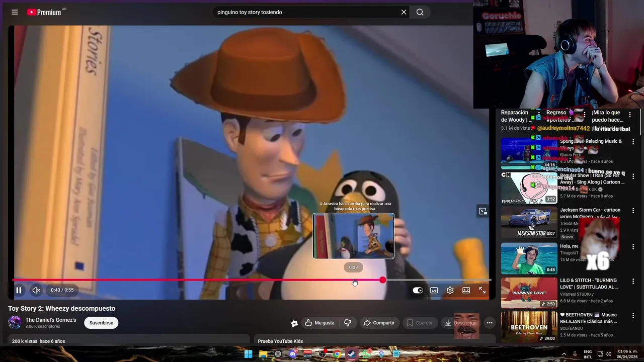Viewport: 644px width, 362px height.
Task: Open the Windows Start menu
Action: tap(248, 354)
